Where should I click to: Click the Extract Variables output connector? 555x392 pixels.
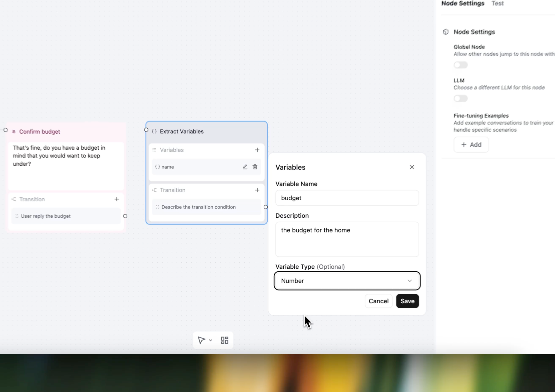click(x=266, y=207)
